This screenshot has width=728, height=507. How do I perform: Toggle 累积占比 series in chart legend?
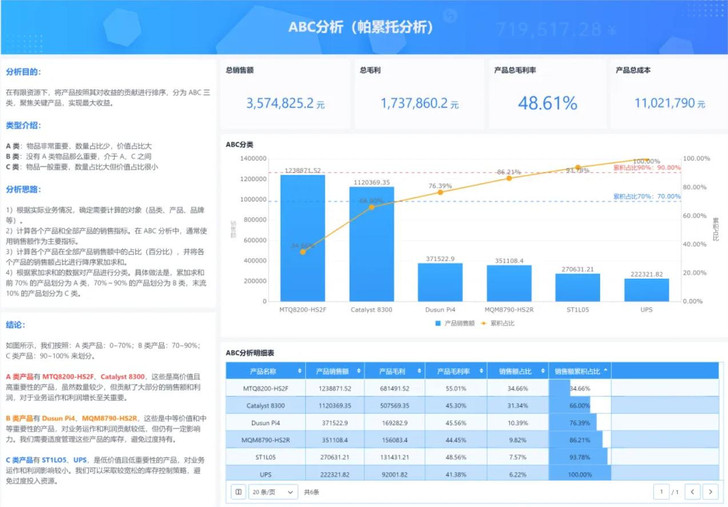(498, 323)
